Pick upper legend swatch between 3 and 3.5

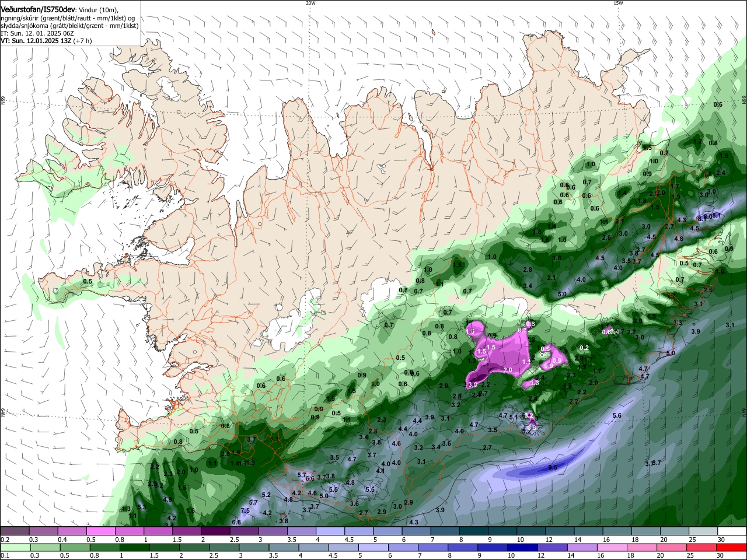point(273,531)
